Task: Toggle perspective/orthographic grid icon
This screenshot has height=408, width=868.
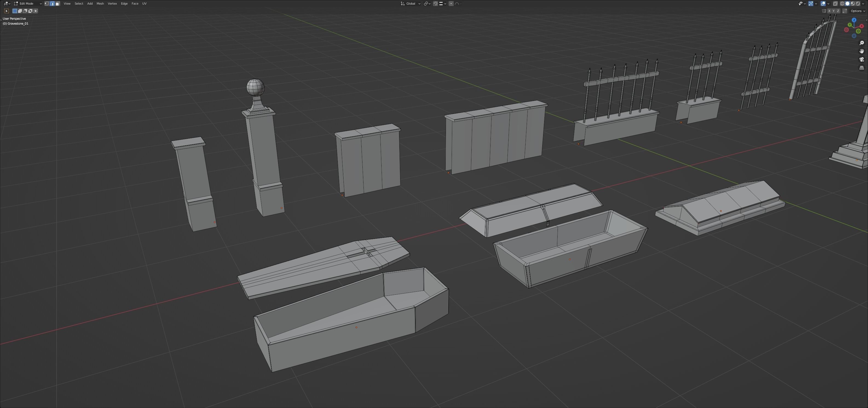Action: click(x=862, y=68)
